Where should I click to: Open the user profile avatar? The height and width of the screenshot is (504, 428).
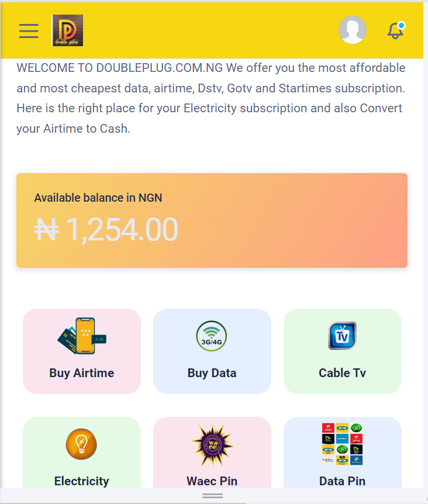click(353, 30)
